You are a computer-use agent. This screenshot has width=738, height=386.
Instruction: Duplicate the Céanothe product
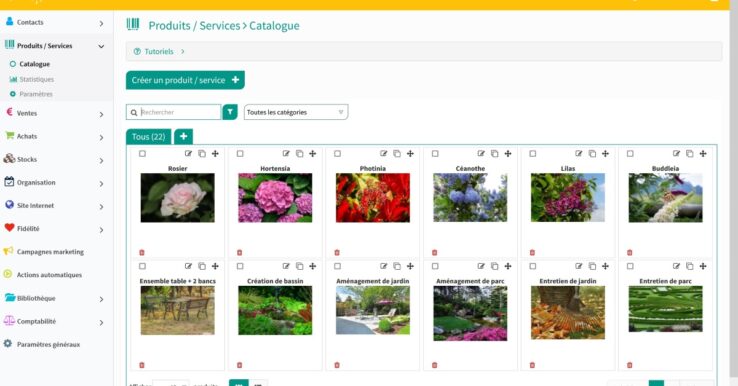[495, 153]
